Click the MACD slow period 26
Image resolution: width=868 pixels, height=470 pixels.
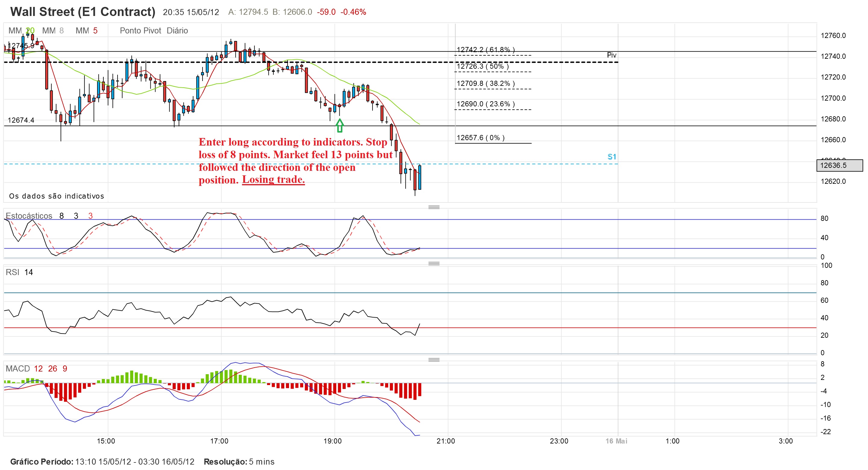pyautogui.click(x=52, y=368)
